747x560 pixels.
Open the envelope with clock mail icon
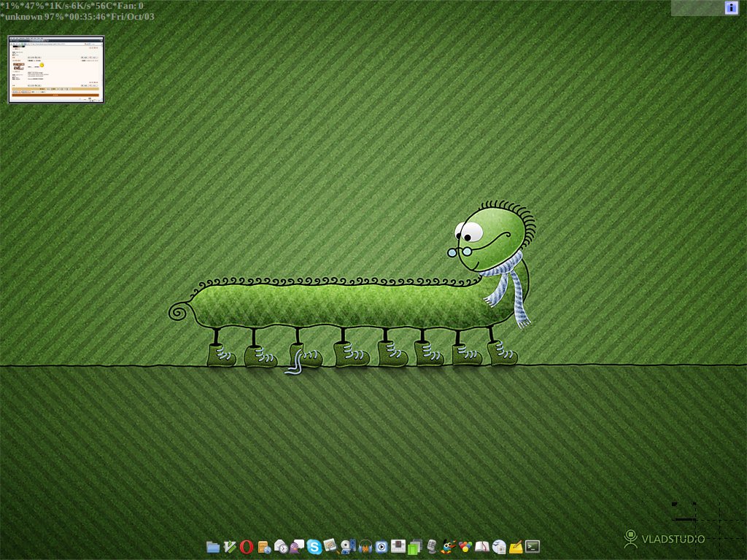tap(281, 547)
